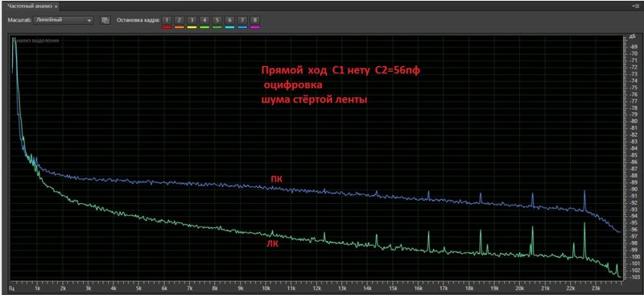The height and width of the screenshot is (295, 644).
Task: Click the 20k frequency axis label
Action: pyautogui.click(x=519, y=289)
